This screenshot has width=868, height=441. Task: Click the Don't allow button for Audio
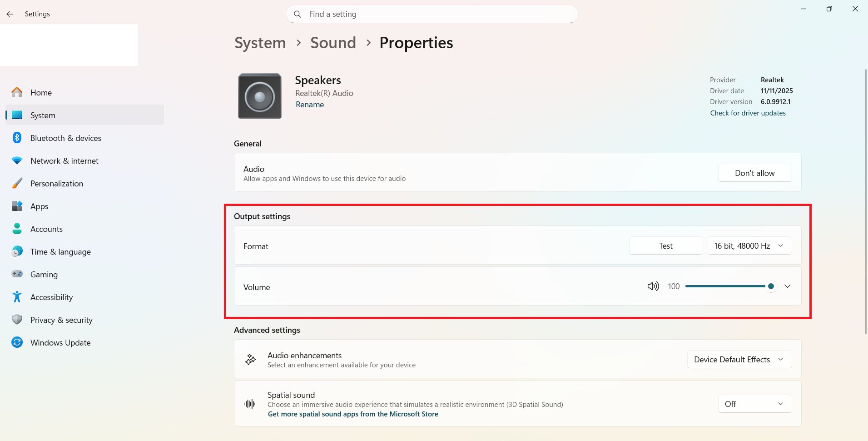tap(754, 173)
